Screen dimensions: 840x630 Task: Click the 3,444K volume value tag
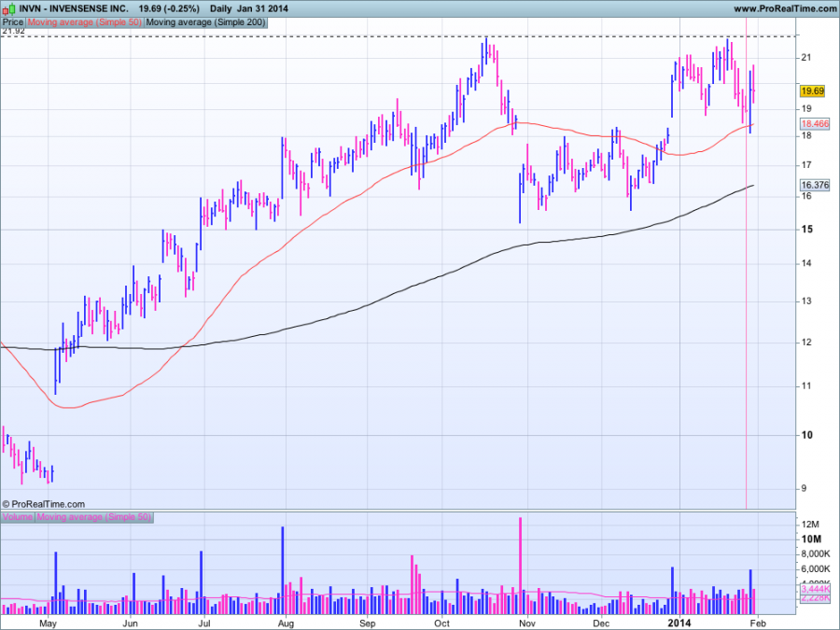click(815, 589)
